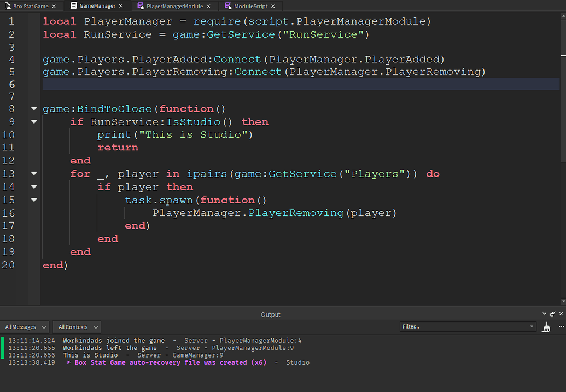Click the "RunService" string on line 2
Viewport: 566px width, 392px height.
[323, 34]
